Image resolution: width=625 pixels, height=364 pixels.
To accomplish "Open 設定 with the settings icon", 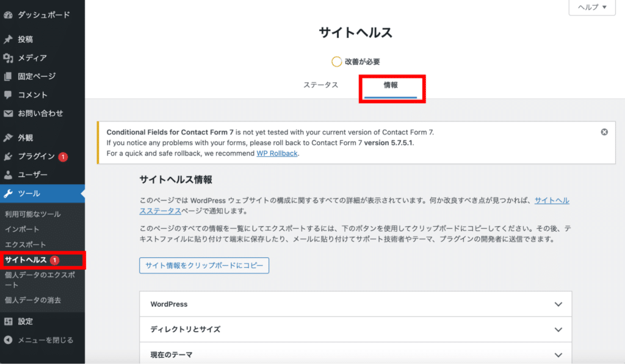I will coord(8,321).
